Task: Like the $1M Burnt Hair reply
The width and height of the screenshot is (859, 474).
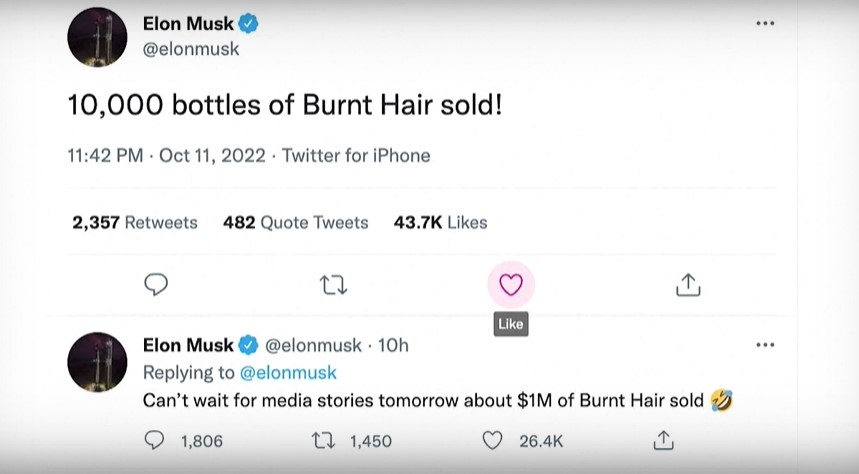Action: point(492,440)
